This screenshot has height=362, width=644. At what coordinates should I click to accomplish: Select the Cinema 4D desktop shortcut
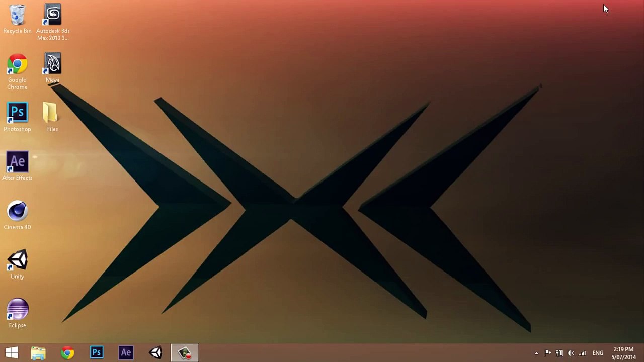[x=17, y=216]
